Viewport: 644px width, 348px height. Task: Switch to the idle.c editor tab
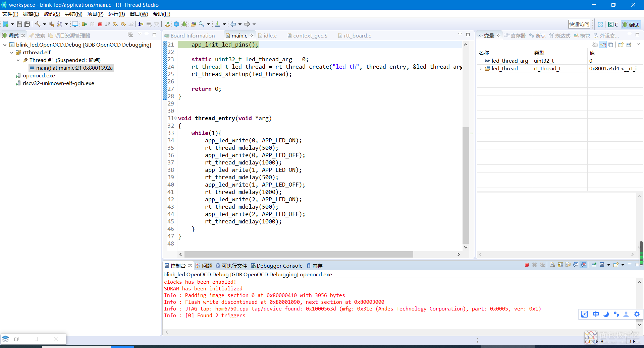pyautogui.click(x=267, y=36)
